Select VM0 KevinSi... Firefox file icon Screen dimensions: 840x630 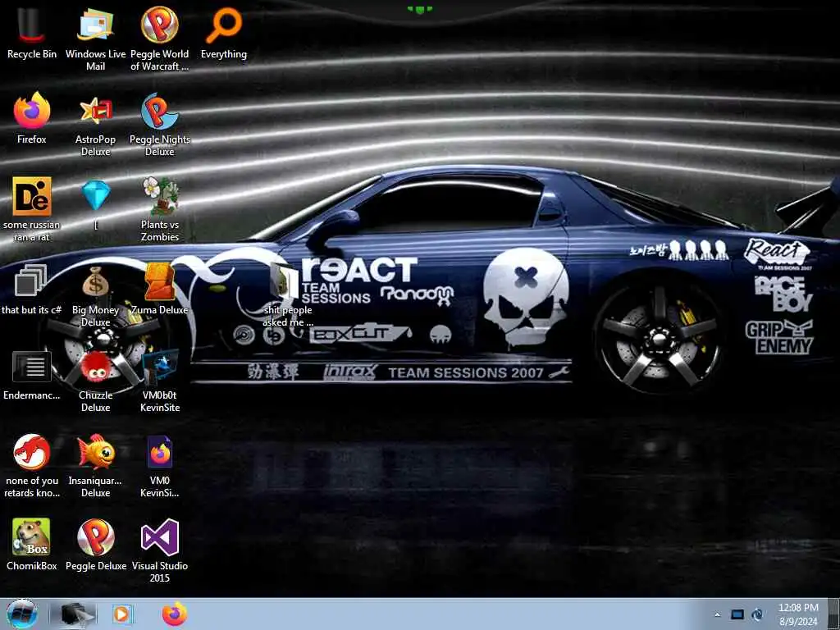160,465
